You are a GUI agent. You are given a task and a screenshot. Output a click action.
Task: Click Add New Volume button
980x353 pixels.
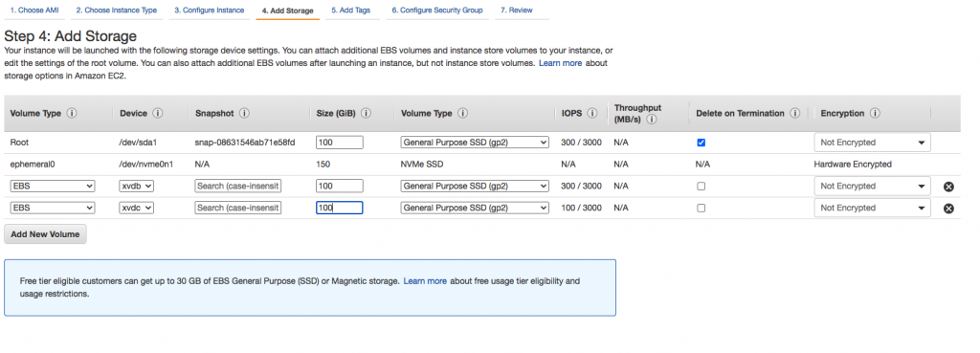(x=45, y=234)
